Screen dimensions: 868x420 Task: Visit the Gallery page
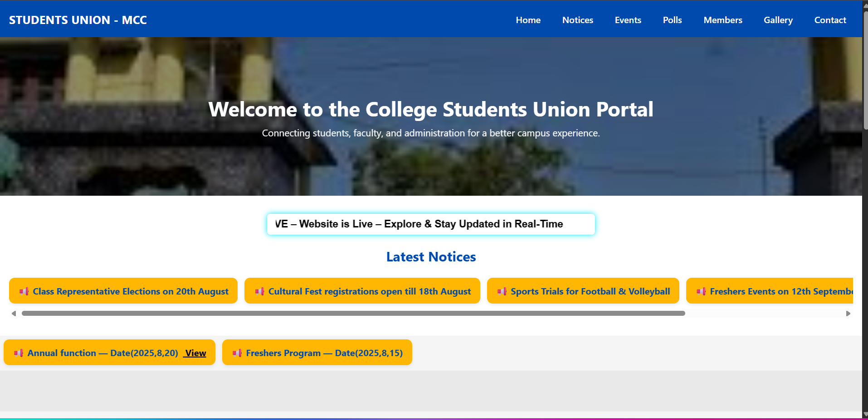point(778,20)
